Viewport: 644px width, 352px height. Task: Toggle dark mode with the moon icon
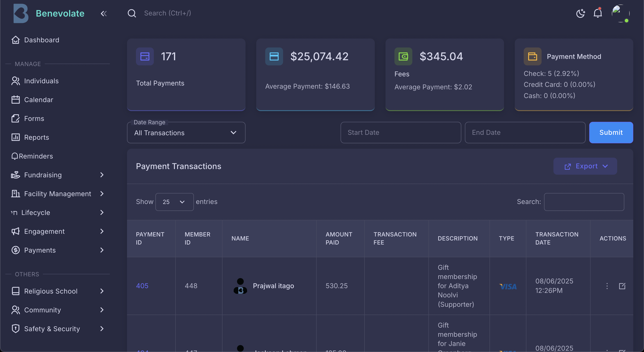click(x=580, y=13)
